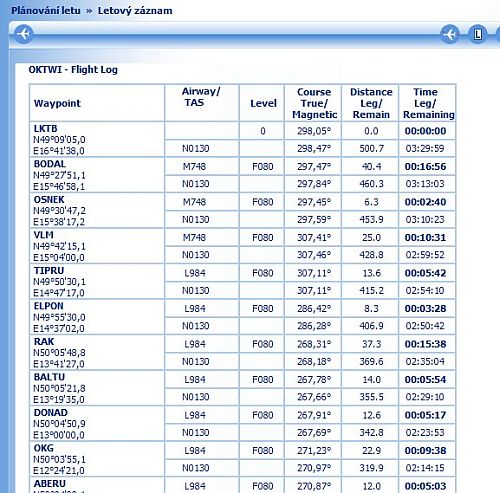
Task: Click BODAL longitude E15°46'58,1
Action: coord(59,187)
